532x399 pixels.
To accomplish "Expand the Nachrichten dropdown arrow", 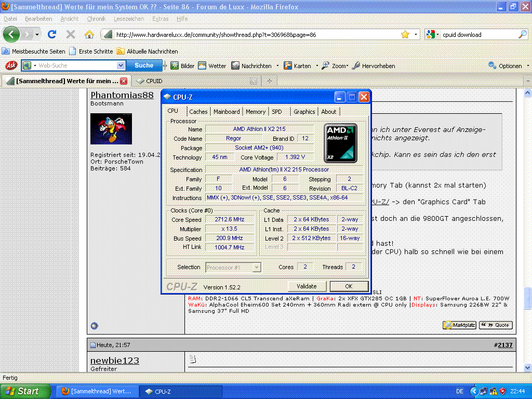I will pyautogui.click(x=277, y=66).
